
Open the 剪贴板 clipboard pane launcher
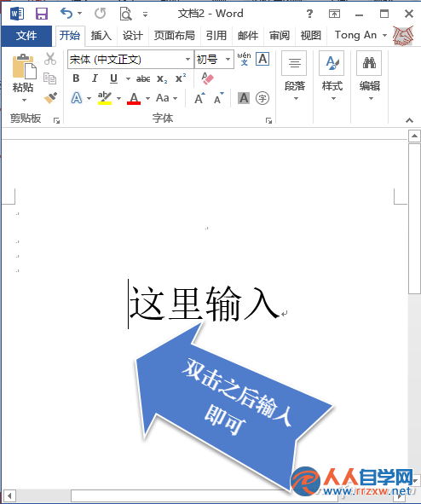pos(56,120)
